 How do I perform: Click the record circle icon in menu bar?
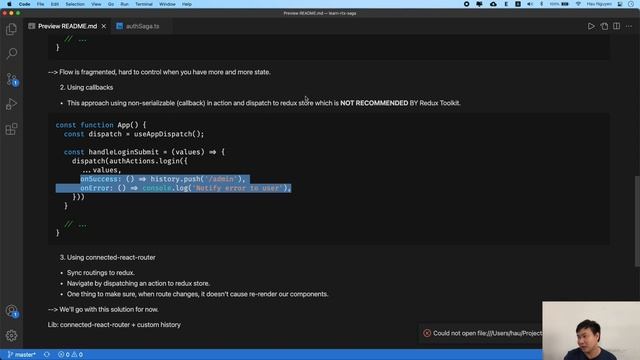(467, 4)
